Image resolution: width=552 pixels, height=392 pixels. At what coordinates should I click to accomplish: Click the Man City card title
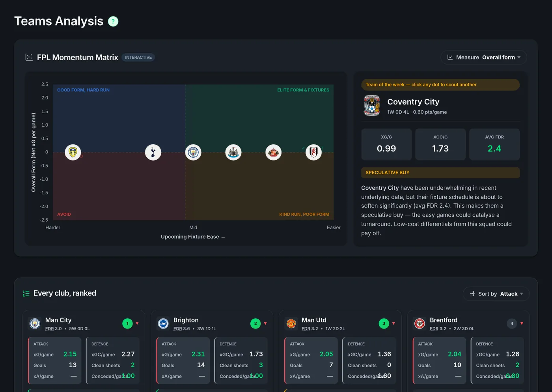tap(58, 320)
